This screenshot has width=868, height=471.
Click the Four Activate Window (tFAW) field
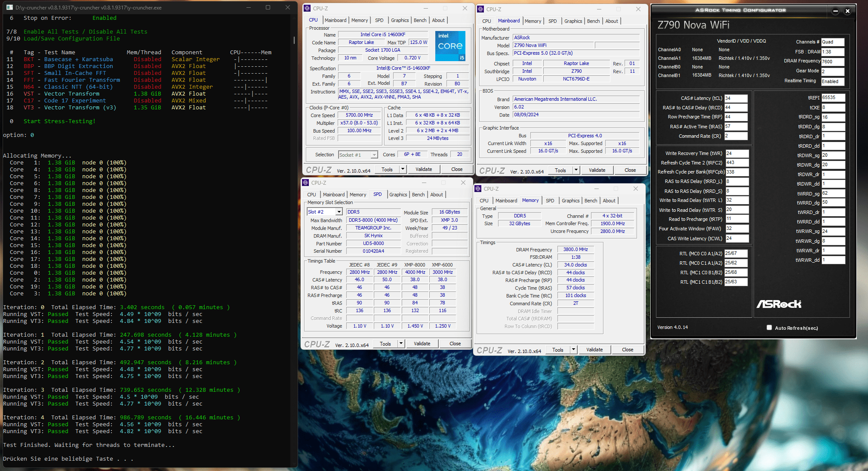pos(737,229)
